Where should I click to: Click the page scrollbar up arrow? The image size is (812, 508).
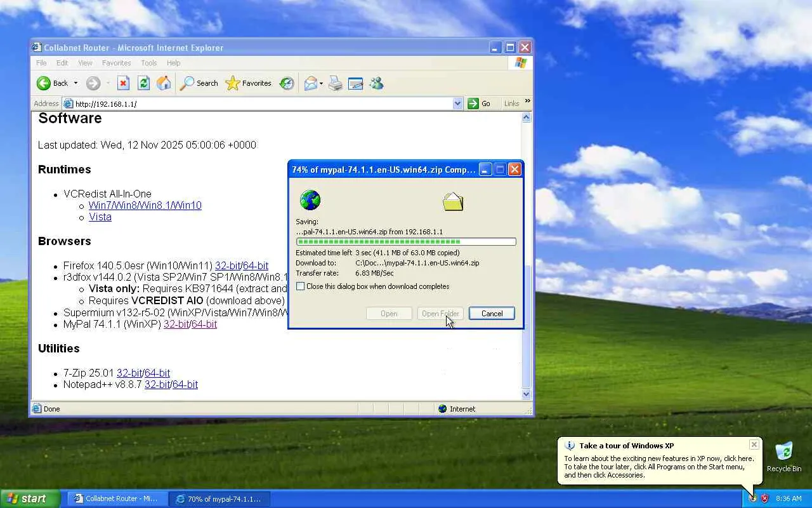[x=526, y=117]
